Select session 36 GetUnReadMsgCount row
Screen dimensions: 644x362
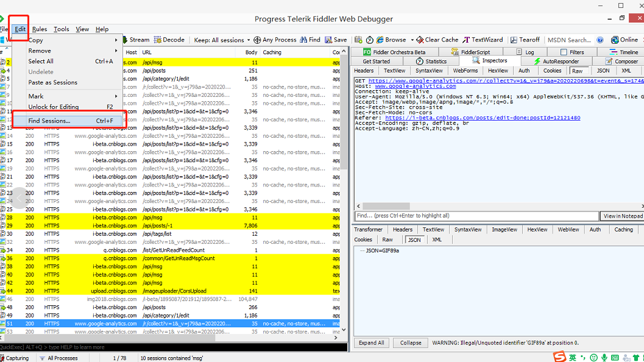tap(170, 258)
